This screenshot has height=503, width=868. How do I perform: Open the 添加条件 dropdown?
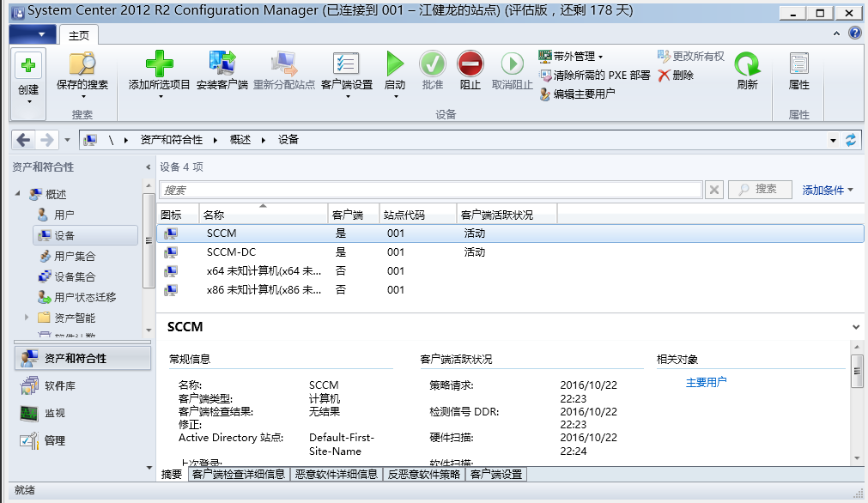[x=828, y=190]
